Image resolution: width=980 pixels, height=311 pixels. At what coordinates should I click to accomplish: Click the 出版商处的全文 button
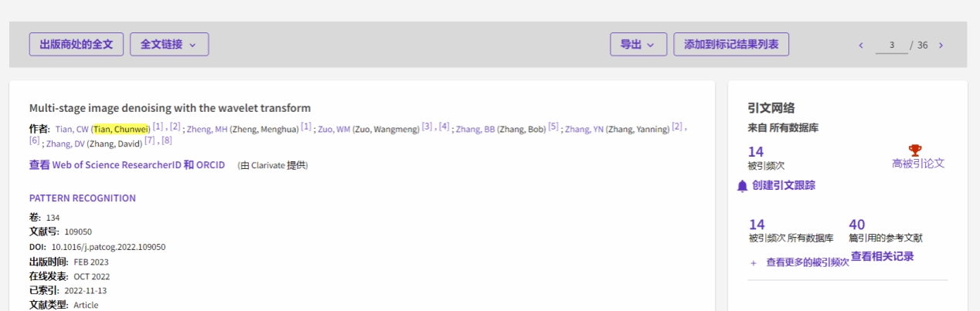click(x=77, y=44)
